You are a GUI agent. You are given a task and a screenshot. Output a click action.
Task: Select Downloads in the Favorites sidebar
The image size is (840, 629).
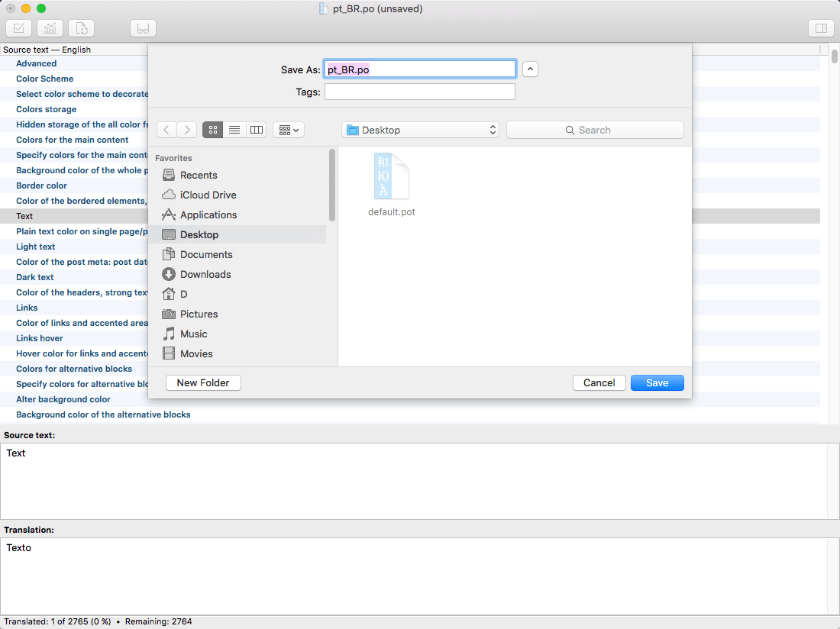pos(205,274)
